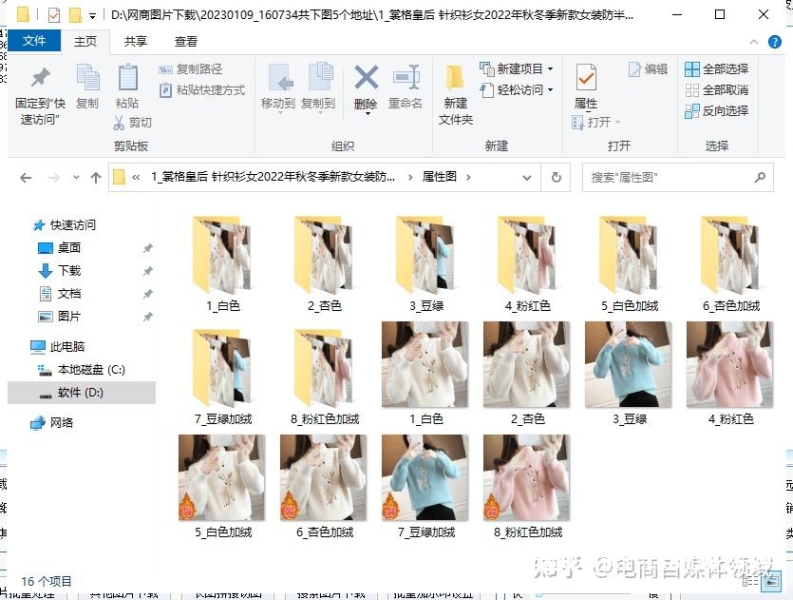Select the 4_粉红色 folder

[x=527, y=263]
